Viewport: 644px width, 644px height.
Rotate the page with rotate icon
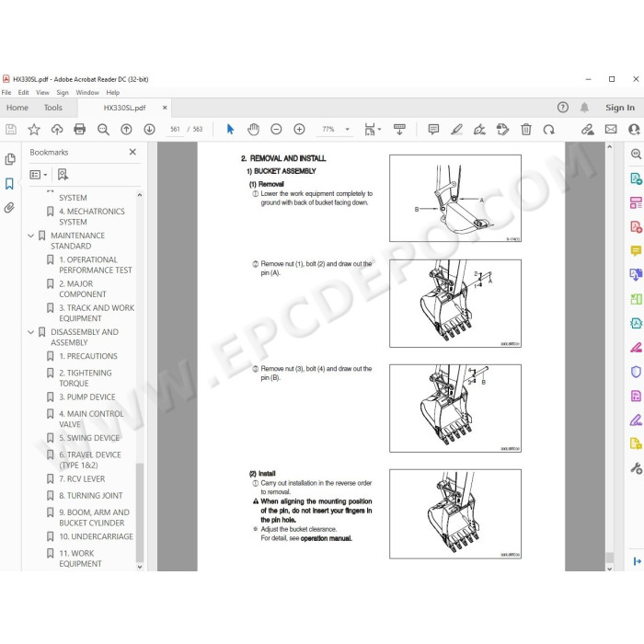click(x=548, y=130)
